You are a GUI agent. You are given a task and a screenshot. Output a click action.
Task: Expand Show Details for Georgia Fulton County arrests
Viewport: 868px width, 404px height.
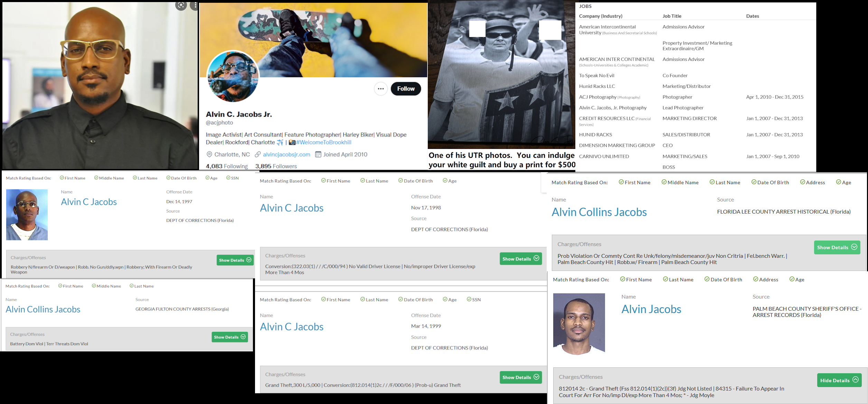tap(230, 337)
